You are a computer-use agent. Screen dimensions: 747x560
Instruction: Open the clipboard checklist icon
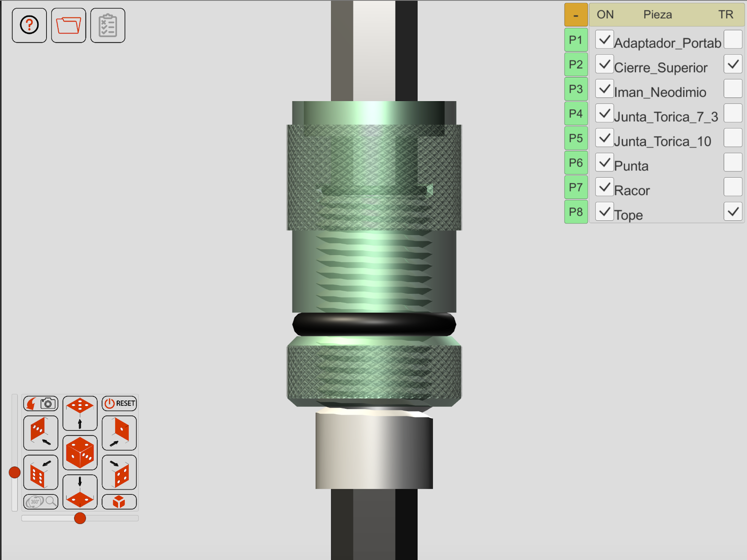click(108, 25)
